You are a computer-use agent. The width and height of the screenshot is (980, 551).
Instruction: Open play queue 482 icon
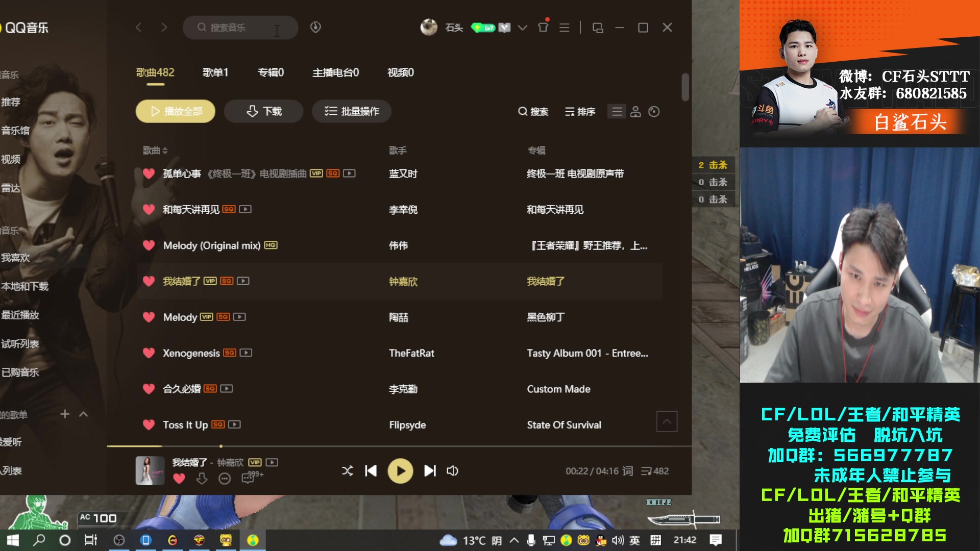[x=655, y=471]
